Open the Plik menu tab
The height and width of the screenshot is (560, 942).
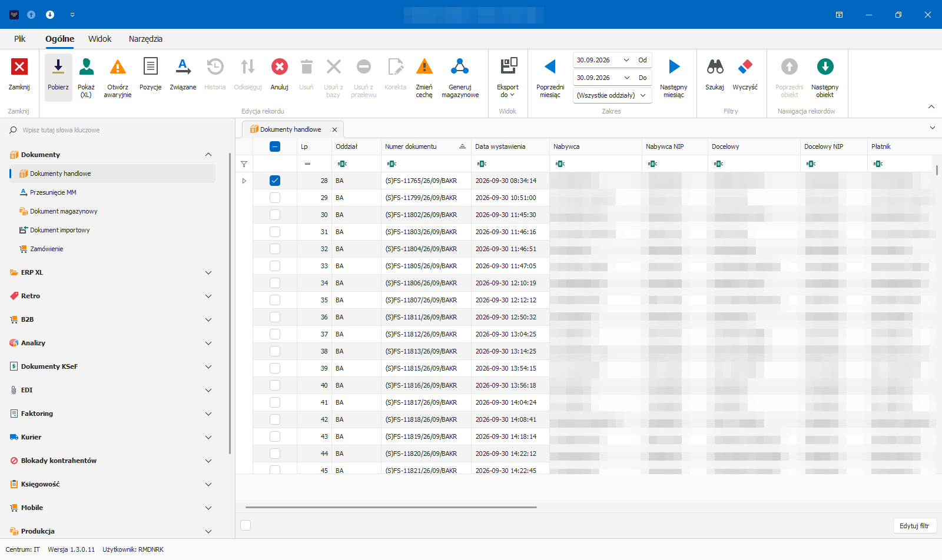point(20,39)
